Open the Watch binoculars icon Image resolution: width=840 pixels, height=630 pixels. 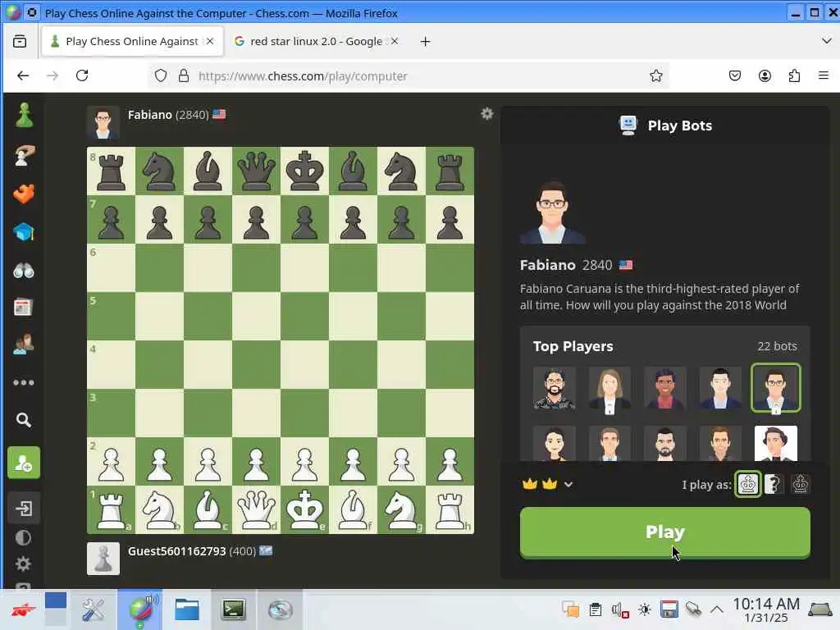24,271
